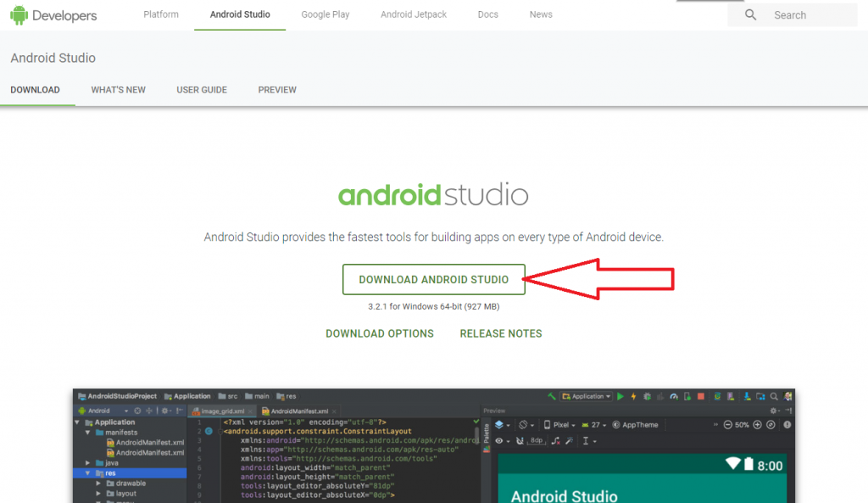Click the collapse all icon in Project panel
Screen dimensions: 868x503
click(x=149, y=411)
